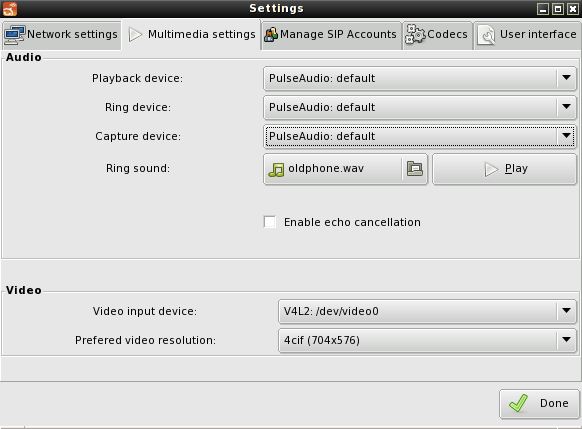The image size is (582, 429).
Task: Click the folder icon to browse ring sound
Action: [x=415, y=168]
